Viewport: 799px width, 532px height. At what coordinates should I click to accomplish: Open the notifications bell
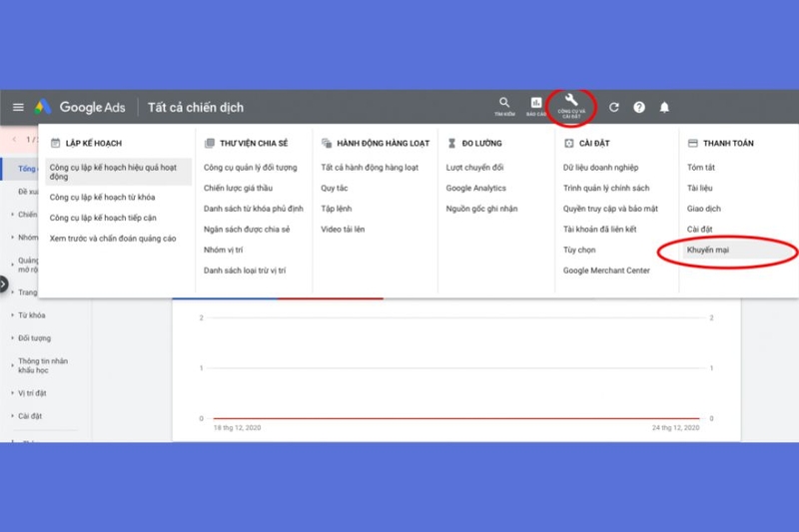coord(664,108)
